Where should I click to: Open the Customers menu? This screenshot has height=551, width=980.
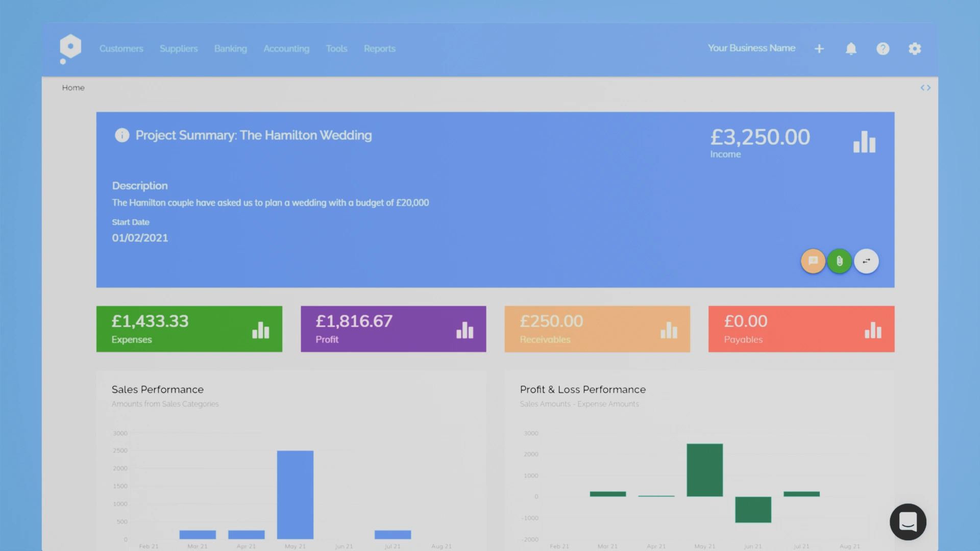[121, 48]
